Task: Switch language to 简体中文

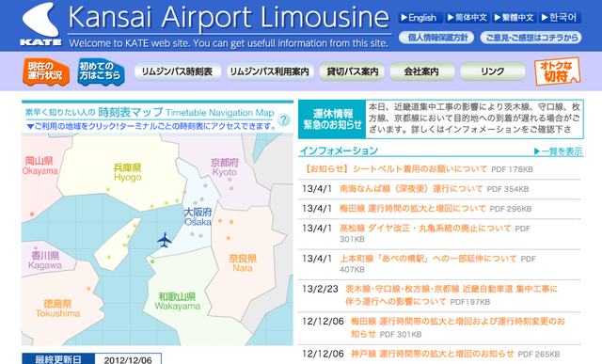Action: pos(467,18)
